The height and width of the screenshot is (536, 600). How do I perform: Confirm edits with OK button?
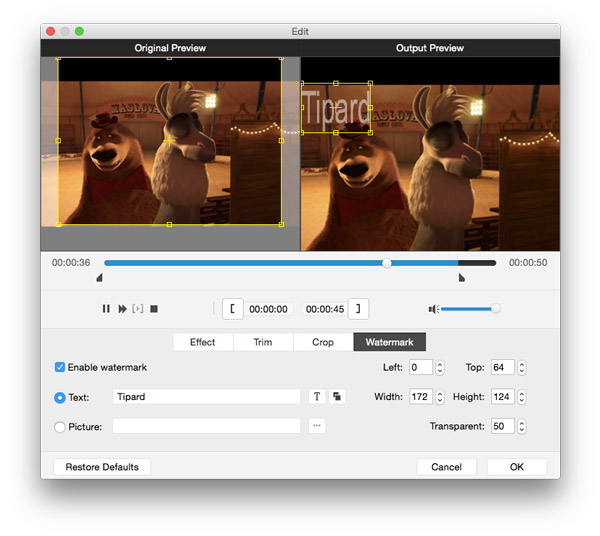[517, 467]
